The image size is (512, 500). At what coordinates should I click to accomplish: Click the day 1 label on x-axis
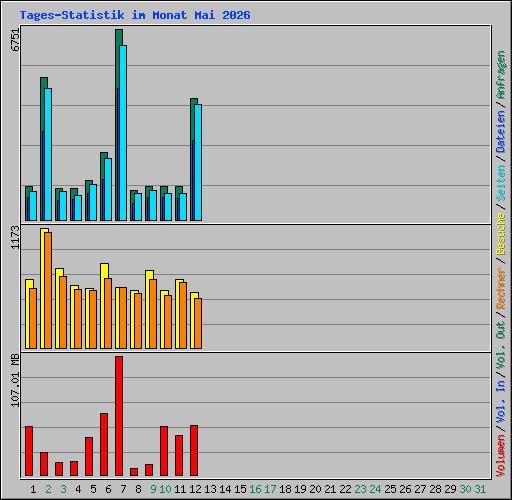33,489
